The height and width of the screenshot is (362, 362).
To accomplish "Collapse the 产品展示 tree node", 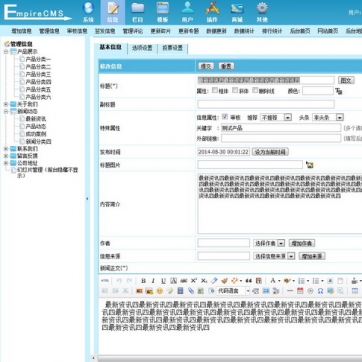I will 6,52.
